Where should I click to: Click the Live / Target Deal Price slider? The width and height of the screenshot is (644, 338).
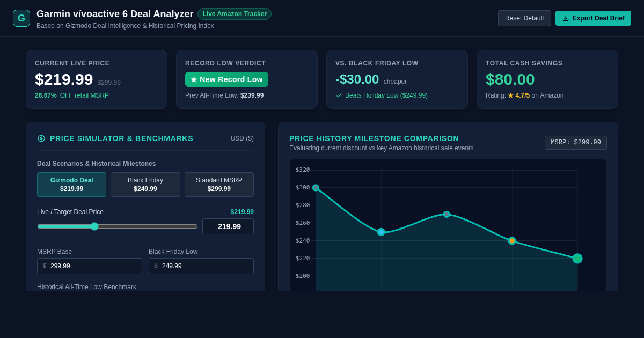click(x=118, y=226)
